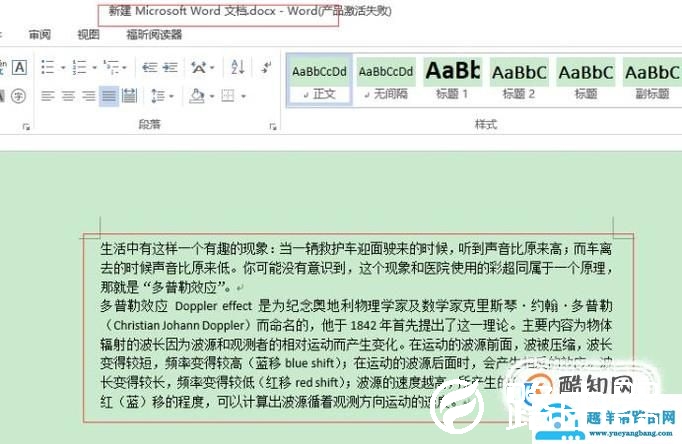Click 'Christian Johann Doppler' in the text
The width and height of the screenshot is (682, 444).
coord(179,325)
